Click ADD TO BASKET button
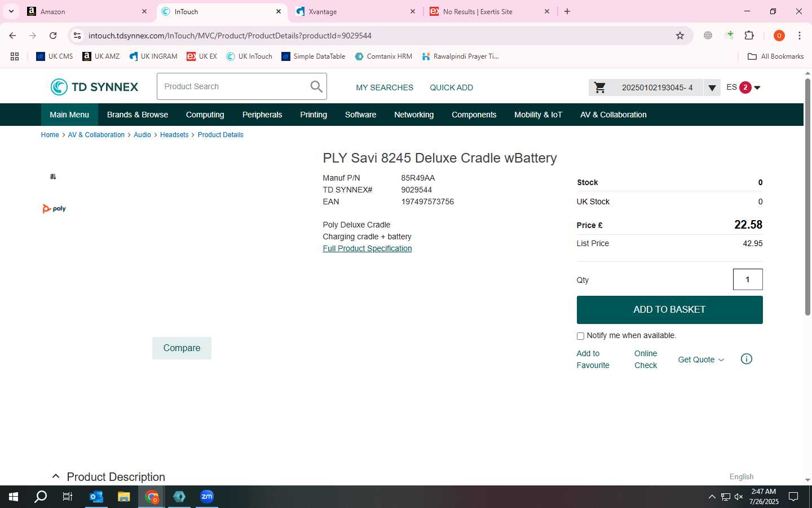Viewport: 812px width, 508px height. [x=669, y=310]
